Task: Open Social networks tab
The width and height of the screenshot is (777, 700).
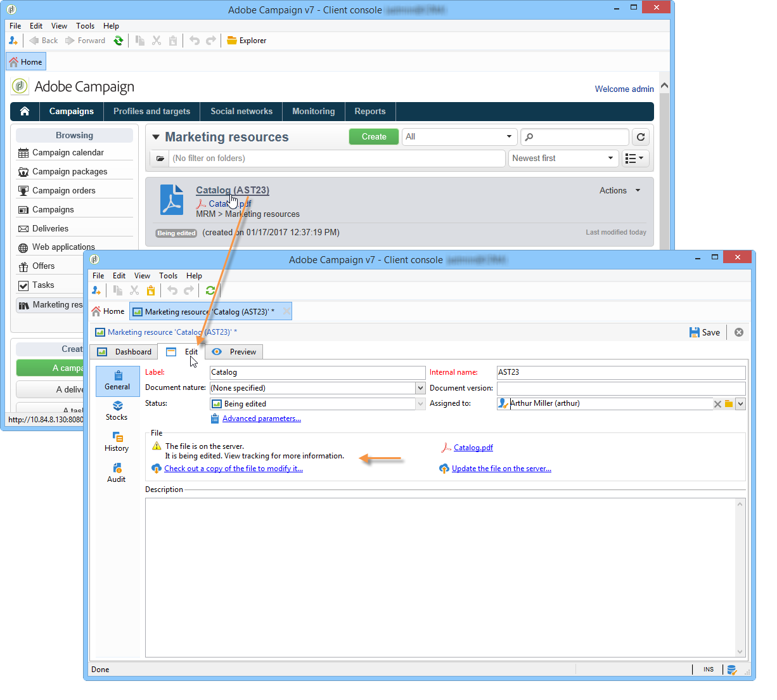Action: coord(241,111)
